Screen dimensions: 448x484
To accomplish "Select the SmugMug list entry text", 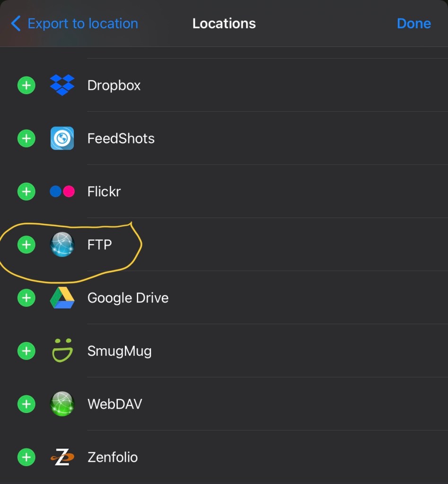I will pos(119,351).
